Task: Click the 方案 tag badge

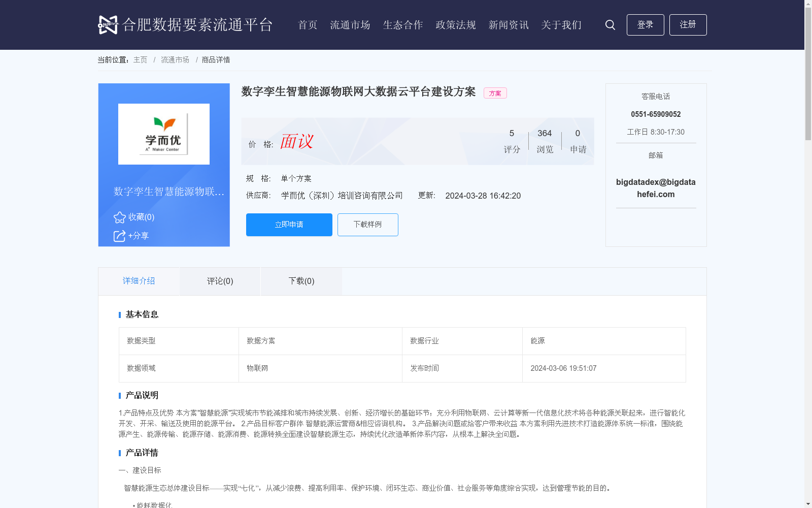Action: click(x=495, y=93)
